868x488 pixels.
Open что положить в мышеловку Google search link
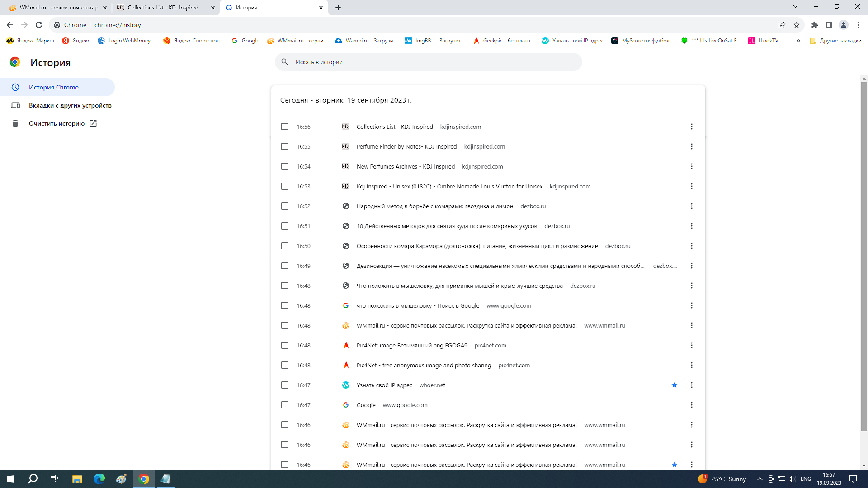tap(418, 305)
